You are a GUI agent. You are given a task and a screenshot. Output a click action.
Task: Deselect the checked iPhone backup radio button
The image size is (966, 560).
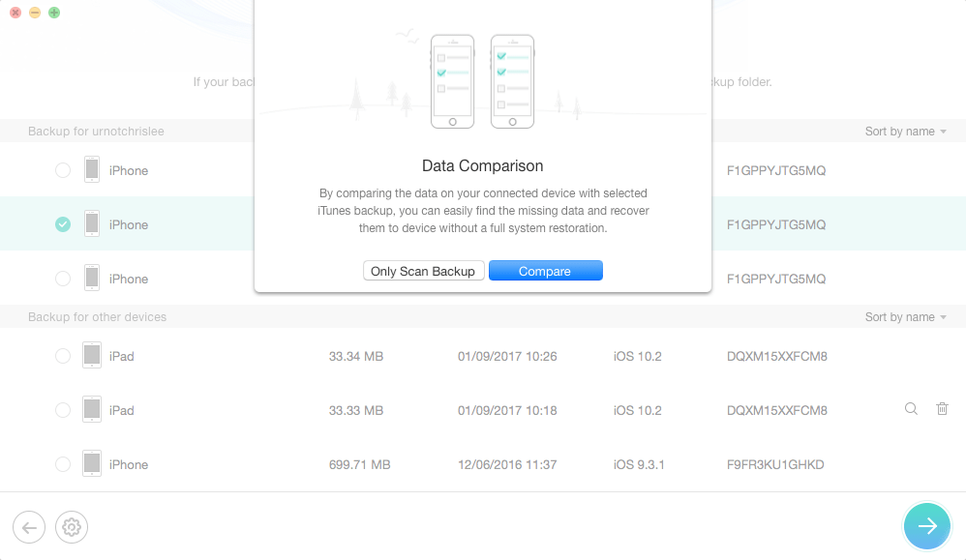tap(63, 224)
